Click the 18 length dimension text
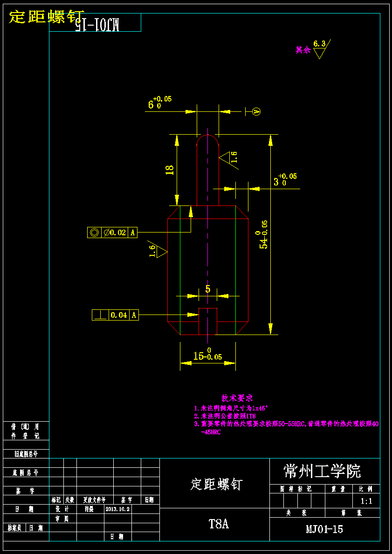Screen dimensions: 392x554 169,170
